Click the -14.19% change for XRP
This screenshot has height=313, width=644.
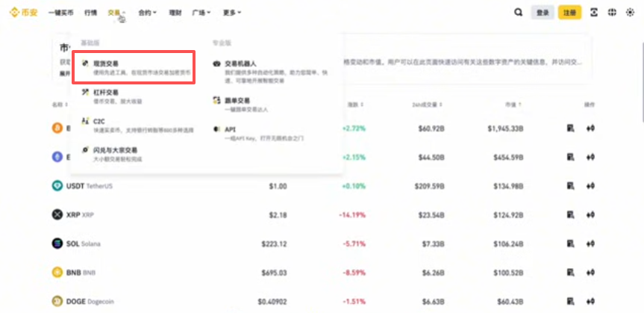[352, 215]
